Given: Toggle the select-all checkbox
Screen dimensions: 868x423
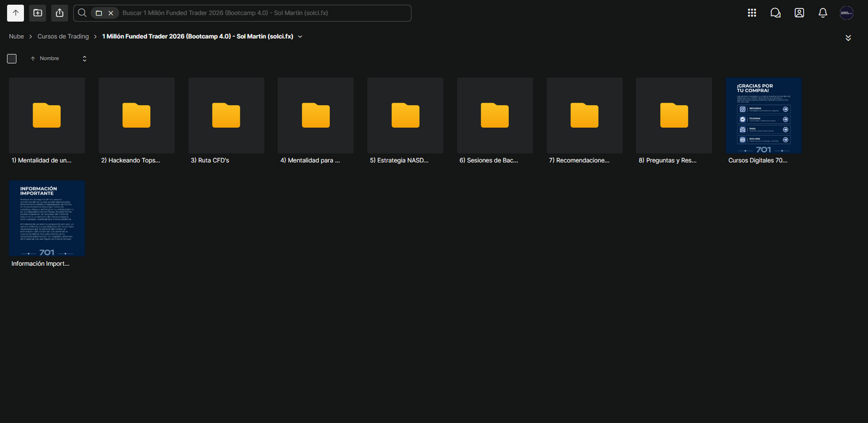Looking at the screenshot, I should (12, 59).
